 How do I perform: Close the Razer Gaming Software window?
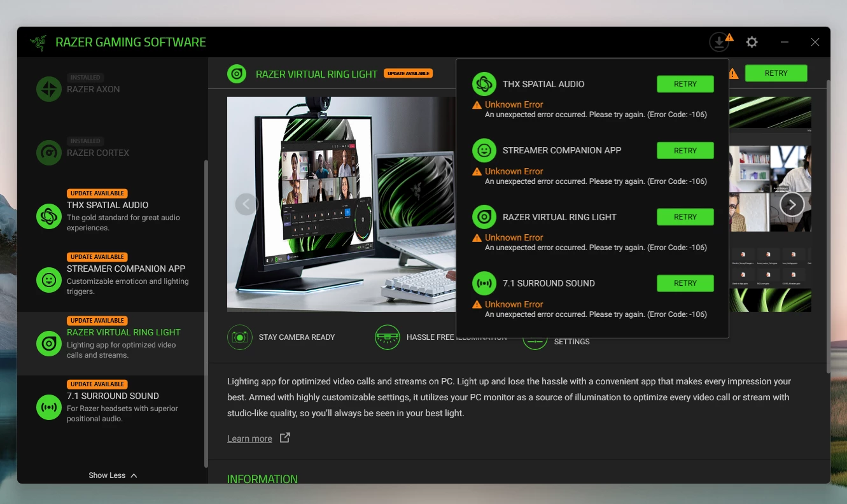point(815,42)
